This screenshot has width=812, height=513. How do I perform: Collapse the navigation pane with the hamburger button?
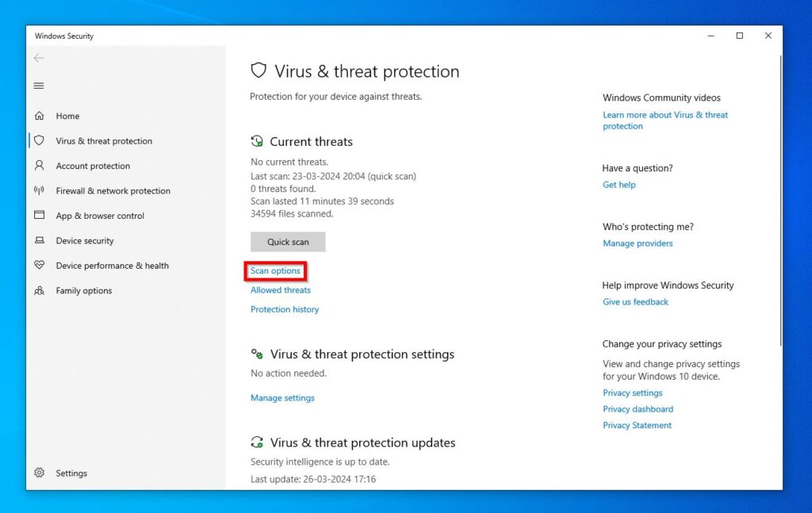(x=39, y=86)
